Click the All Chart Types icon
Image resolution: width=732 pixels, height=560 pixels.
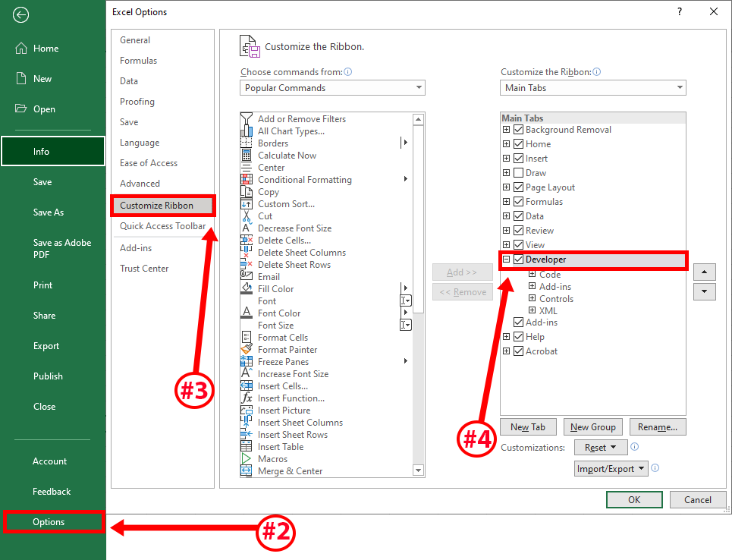tap(247, 131)
